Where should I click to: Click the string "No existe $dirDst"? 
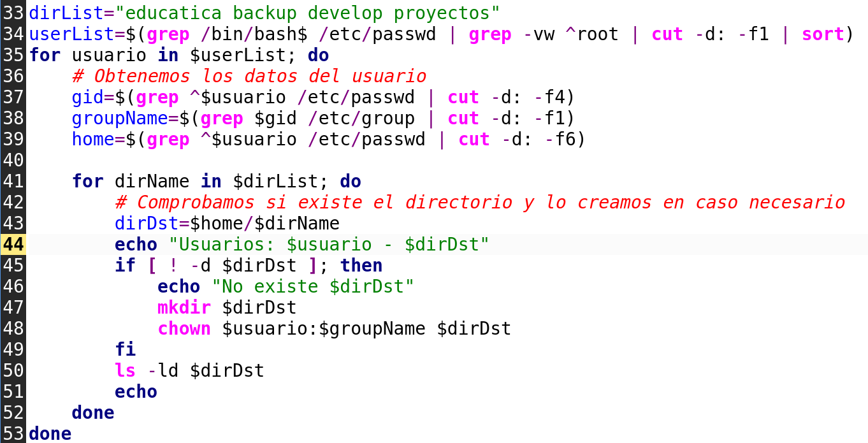click(314, 286)
